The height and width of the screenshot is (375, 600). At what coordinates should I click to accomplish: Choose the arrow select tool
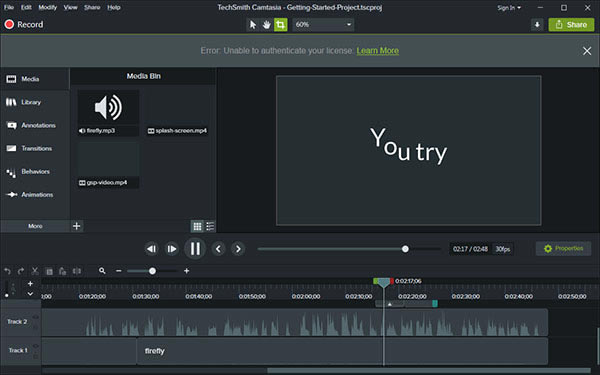253,25
